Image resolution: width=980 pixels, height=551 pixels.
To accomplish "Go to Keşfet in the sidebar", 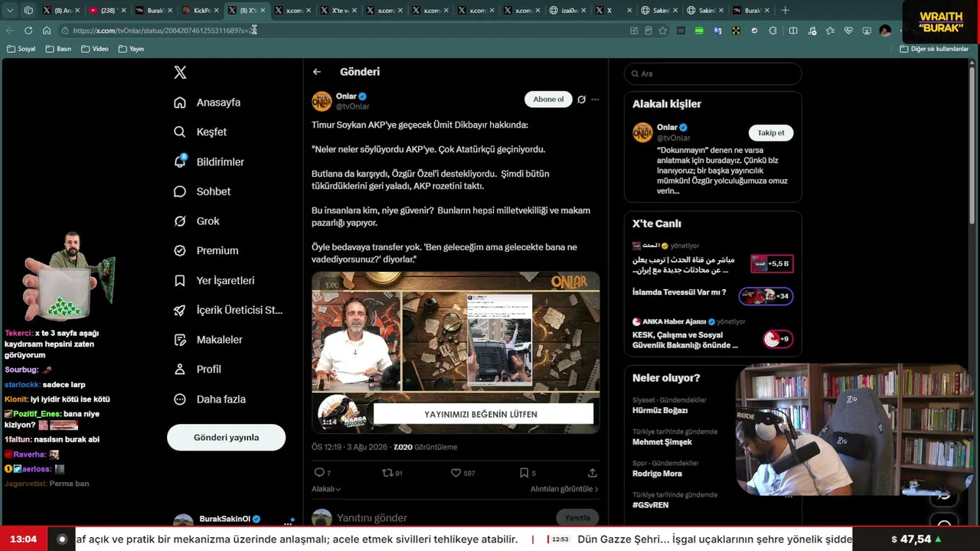I will coord(201,132).
